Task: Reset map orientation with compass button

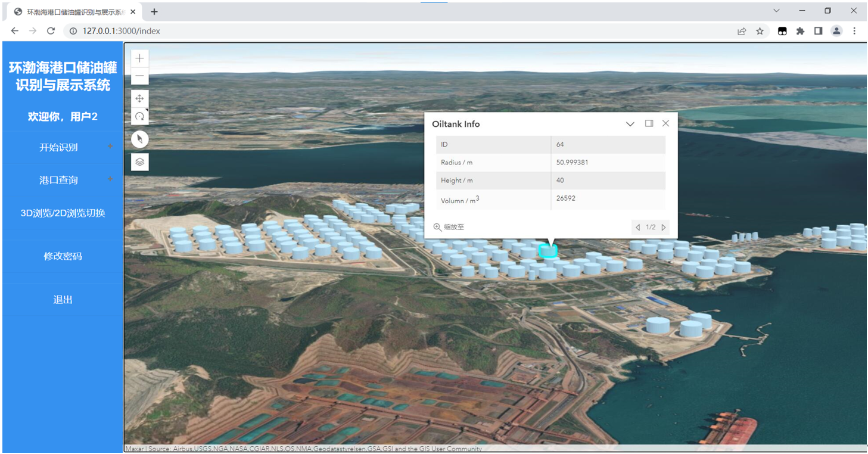Action: pos(139,139)
